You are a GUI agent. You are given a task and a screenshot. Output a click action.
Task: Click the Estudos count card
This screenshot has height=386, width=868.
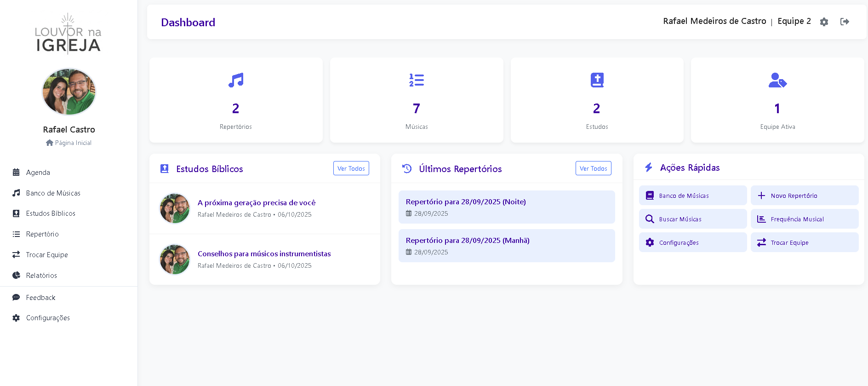pyautogui.click(x=597, y=100)
